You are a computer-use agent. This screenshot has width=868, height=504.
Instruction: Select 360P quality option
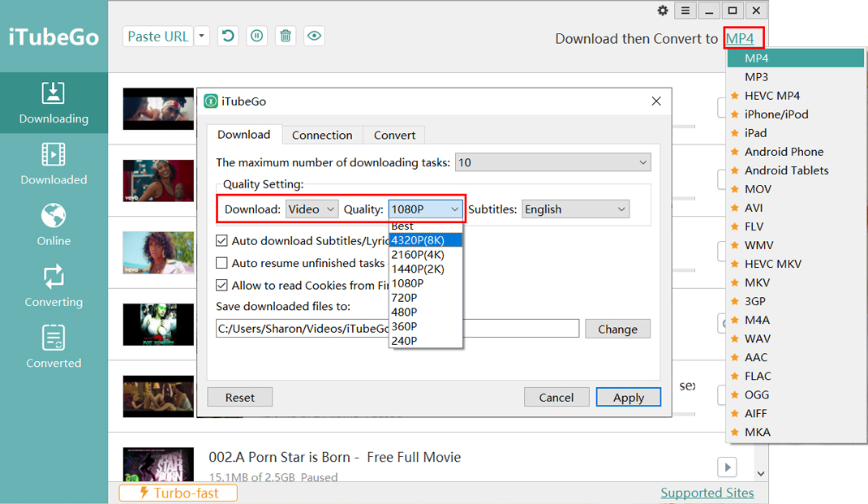click(425, 327)
